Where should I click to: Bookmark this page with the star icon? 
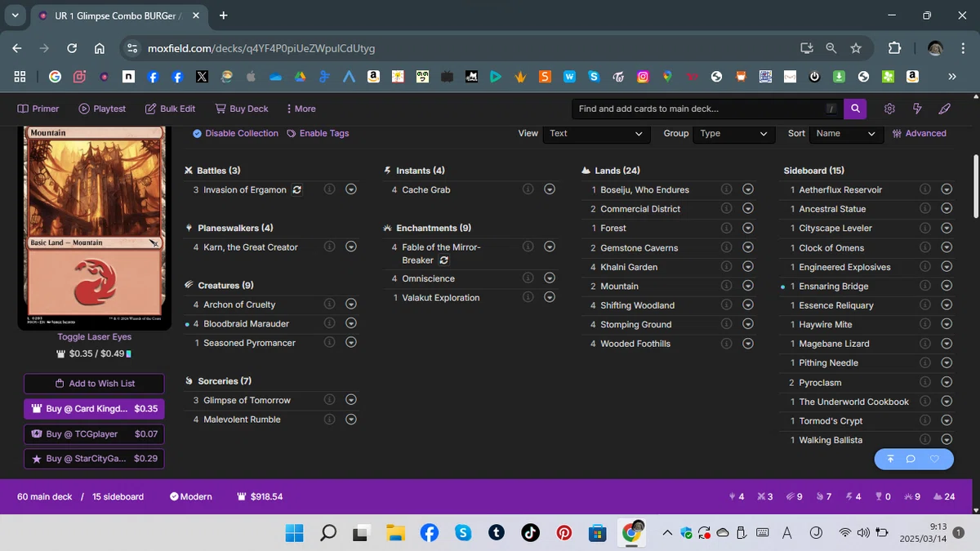tap(855, 48)
